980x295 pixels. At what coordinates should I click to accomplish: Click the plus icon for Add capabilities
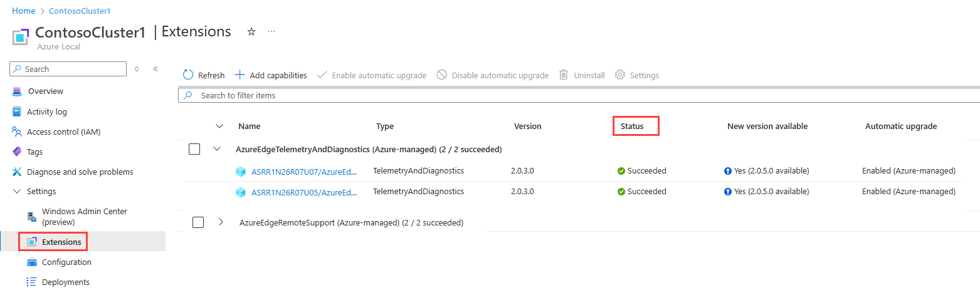(240, 75)
